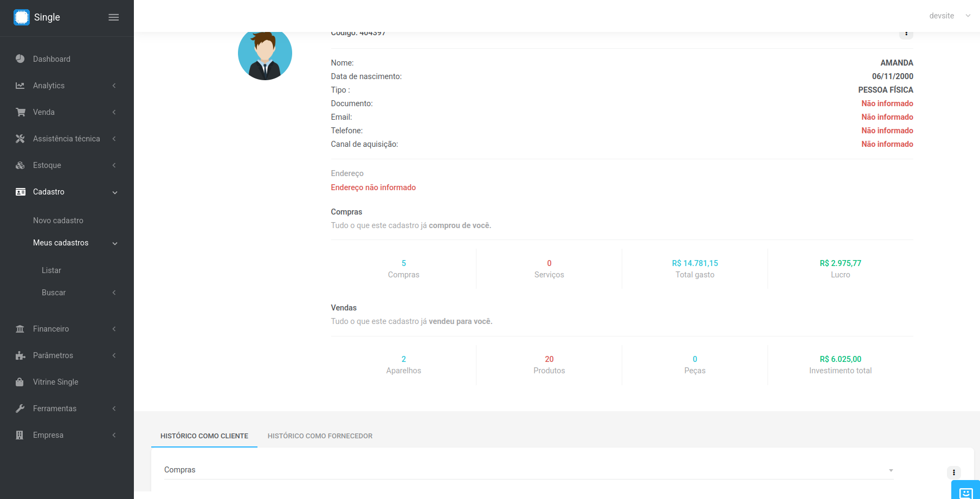Expand Assistência técnica submenu chevron
980x499 pixels.
coord(114,139)
